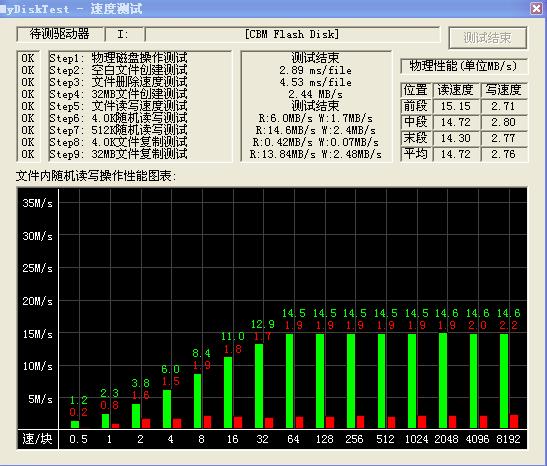Click the 2.80 write speed cell
Screen dimensions: 547x466
click(503, 122)
